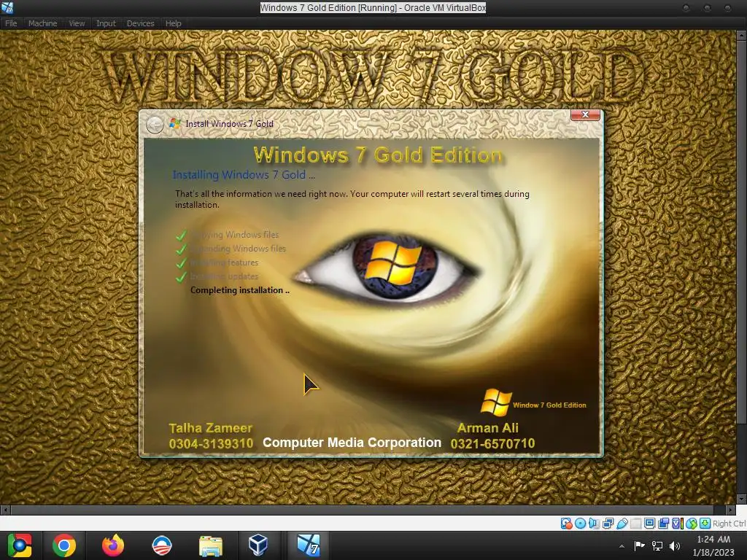Screen dimensions: 747x560
Task: Click the video recording status icon
Action: click(x=663, y=524)
